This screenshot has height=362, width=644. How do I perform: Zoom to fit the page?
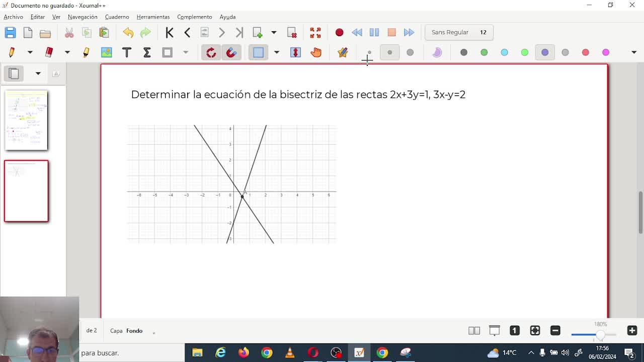pos(535,330)
